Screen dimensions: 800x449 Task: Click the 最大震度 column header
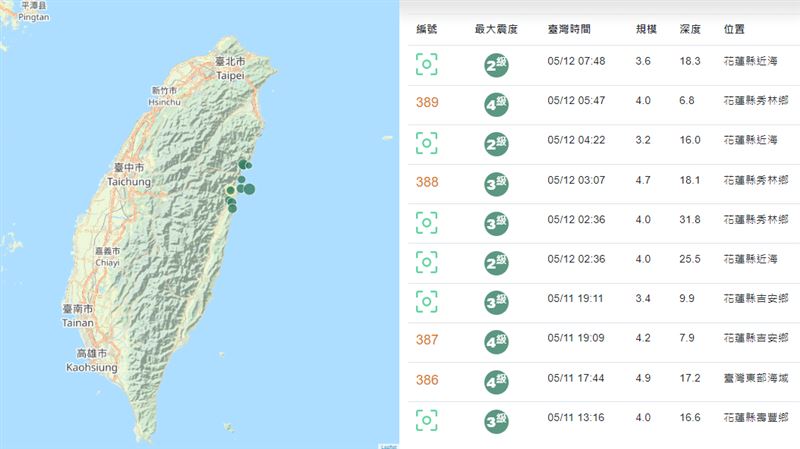click(496, 29)
